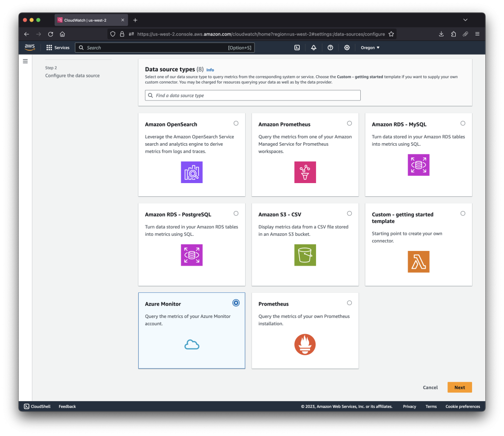The width and height of the screenshot is (504, 436).
Task: Open the Oregon region dropdown
Action: click(370, 47)
